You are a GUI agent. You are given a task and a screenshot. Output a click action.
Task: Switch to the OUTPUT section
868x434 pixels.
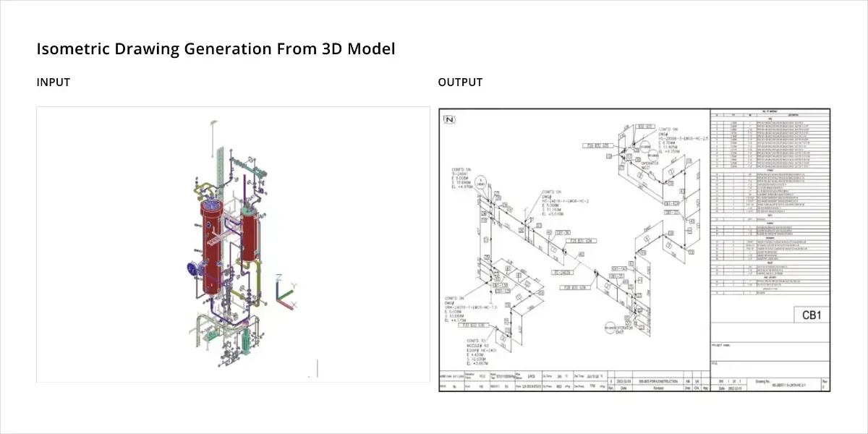460,82
